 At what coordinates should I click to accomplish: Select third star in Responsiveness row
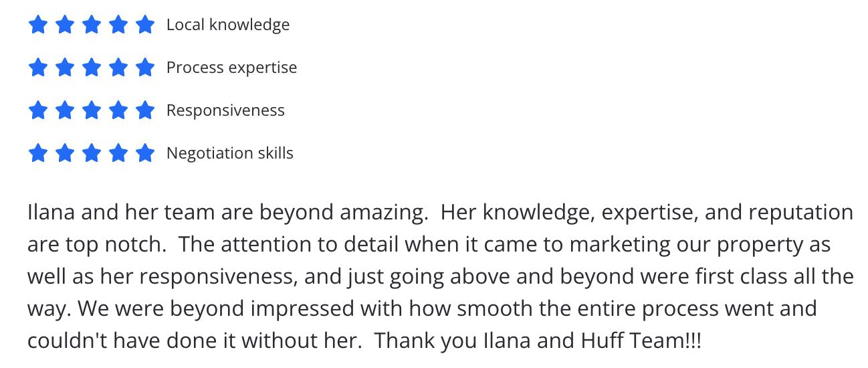[x=92, y=110]
